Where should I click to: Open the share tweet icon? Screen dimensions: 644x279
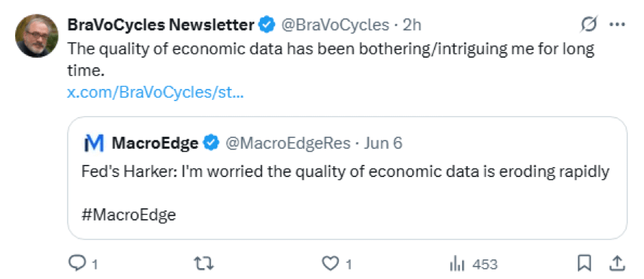618,264
